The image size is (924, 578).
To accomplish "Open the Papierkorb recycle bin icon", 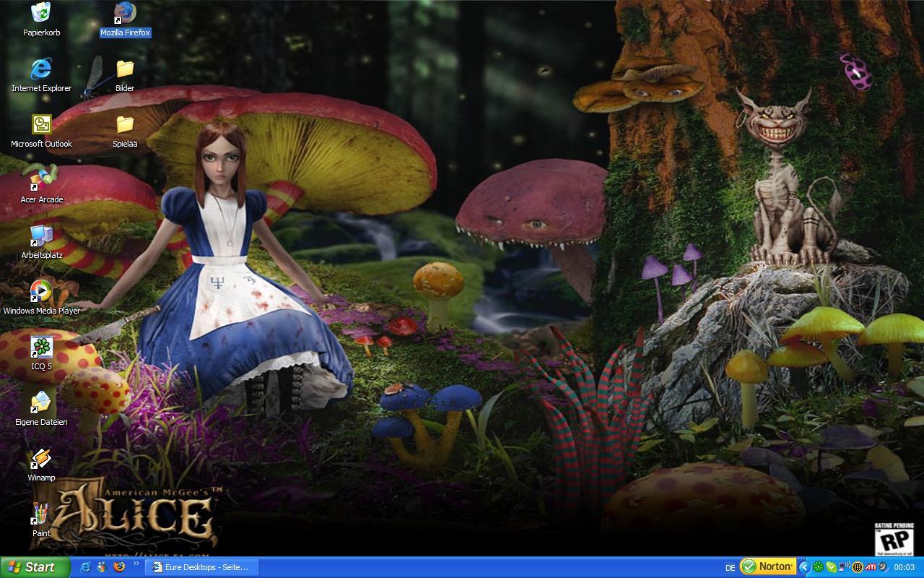I will [41, 20].
